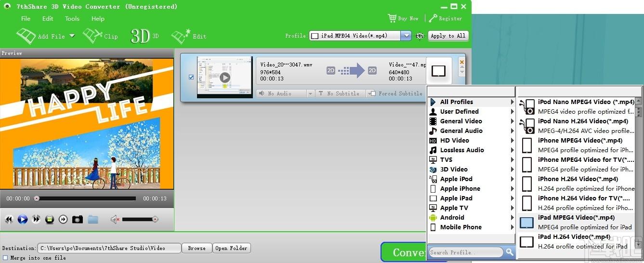Select the TVS category icon

pos(433,159)
